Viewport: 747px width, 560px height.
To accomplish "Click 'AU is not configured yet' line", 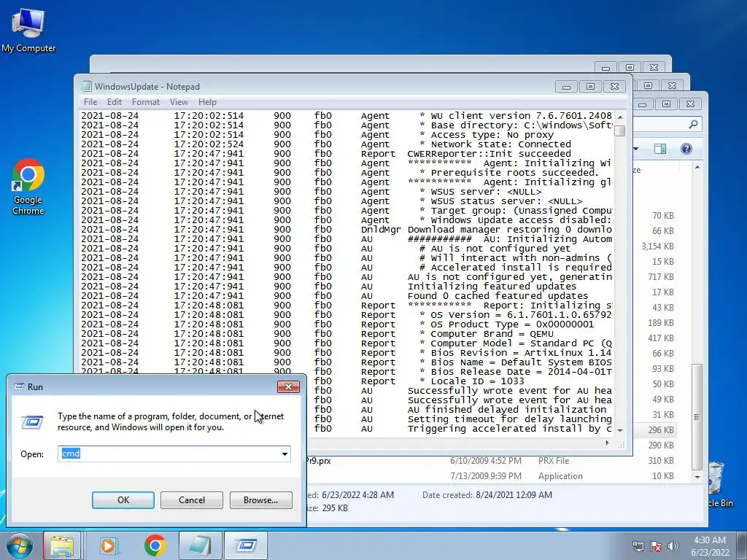I will coord(495,249).
